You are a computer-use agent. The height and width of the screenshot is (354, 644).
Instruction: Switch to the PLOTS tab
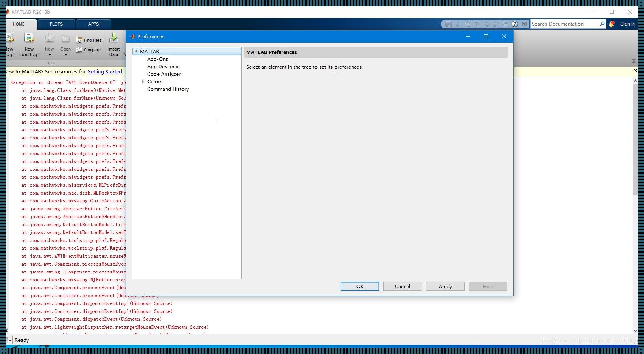coord(56,24)
